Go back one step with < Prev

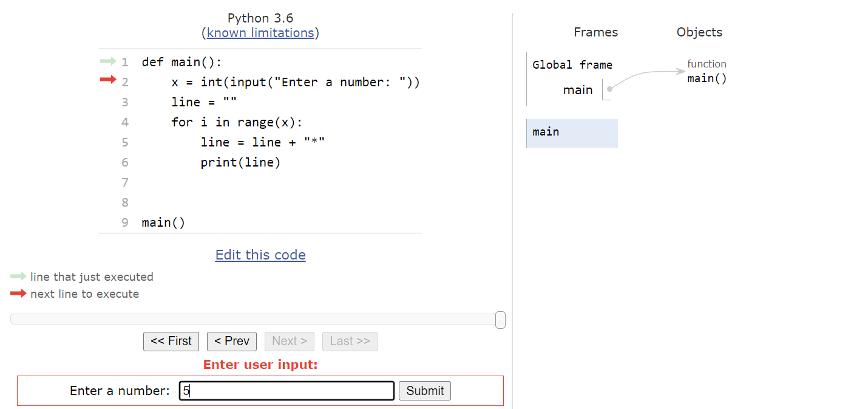(232, 341)
